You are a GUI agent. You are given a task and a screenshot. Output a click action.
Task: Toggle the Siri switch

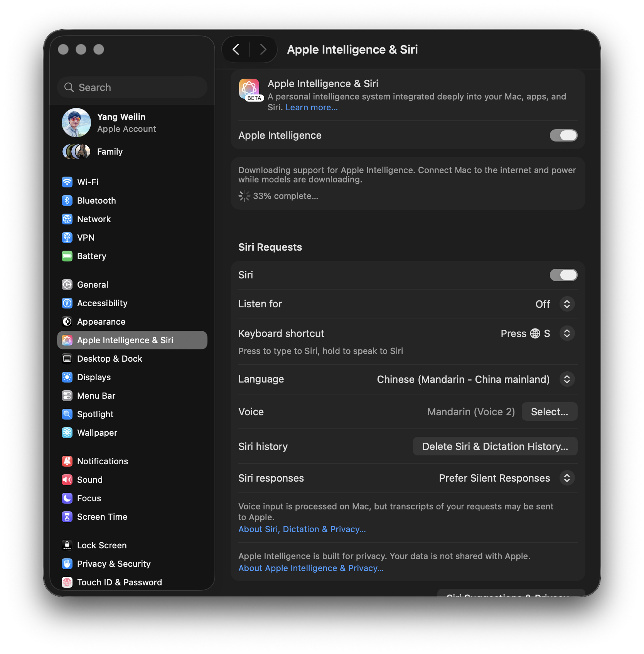(x=563, y=275)
